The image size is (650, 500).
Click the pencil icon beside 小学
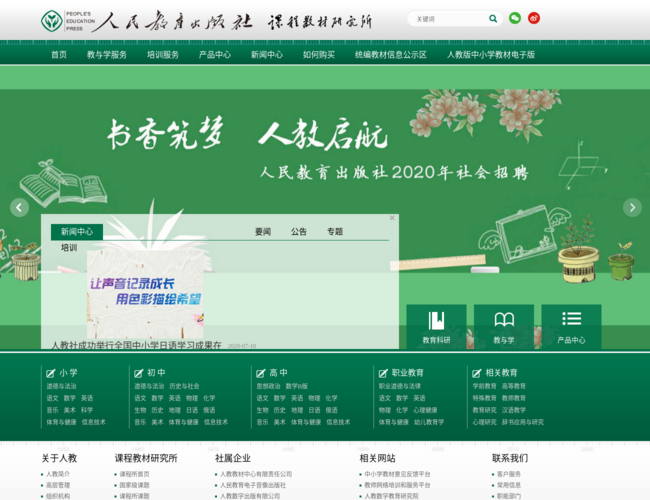coord(51,373)
